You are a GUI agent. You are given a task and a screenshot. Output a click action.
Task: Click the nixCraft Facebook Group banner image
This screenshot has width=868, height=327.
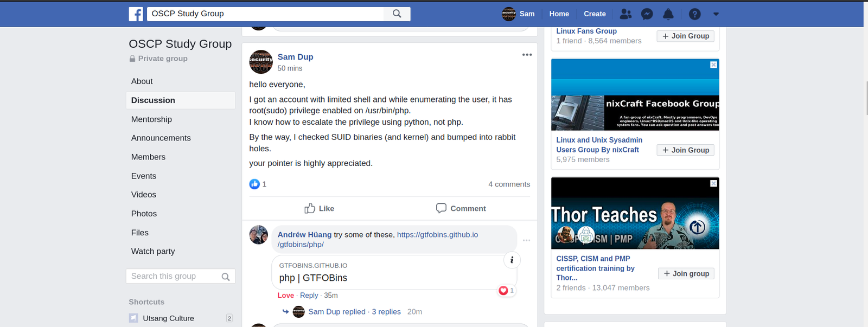(635, 94)
